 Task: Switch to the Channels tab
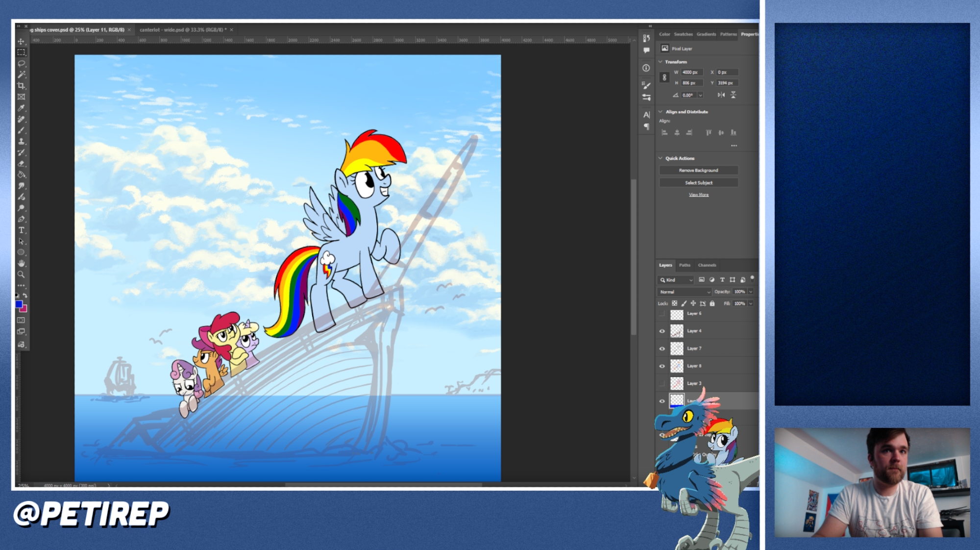[707, 265]
